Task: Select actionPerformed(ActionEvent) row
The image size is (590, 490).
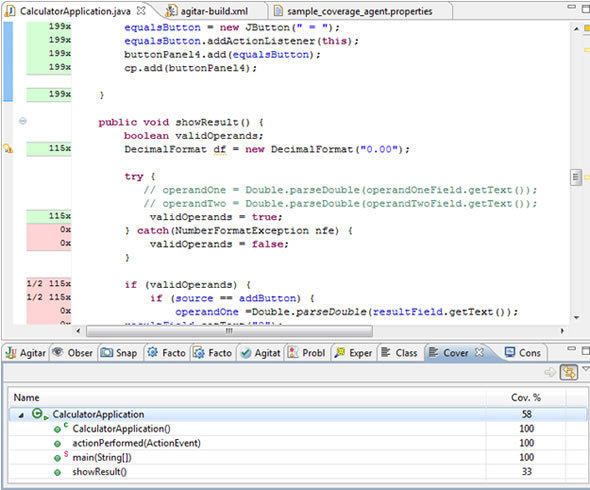Action: click(x=297, y=443)
